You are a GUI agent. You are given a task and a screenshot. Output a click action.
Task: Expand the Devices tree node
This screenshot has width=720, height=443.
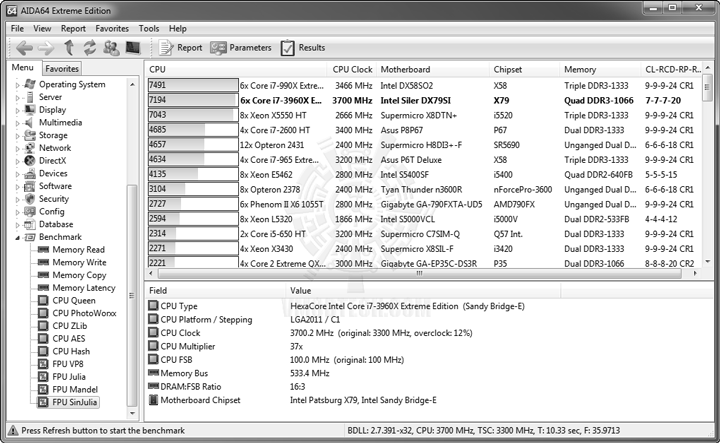(x=17, y=174)
